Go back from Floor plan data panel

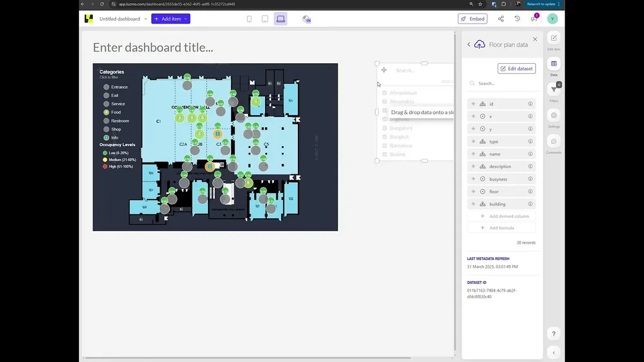[469, 45]
